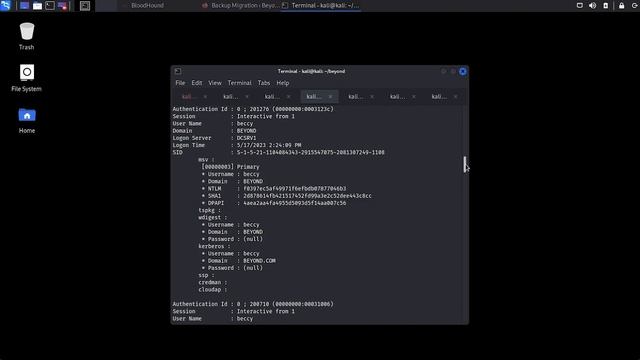Open the Terminal menu in menu bar
Screen dimensions: 640x360
click(240, 83)
